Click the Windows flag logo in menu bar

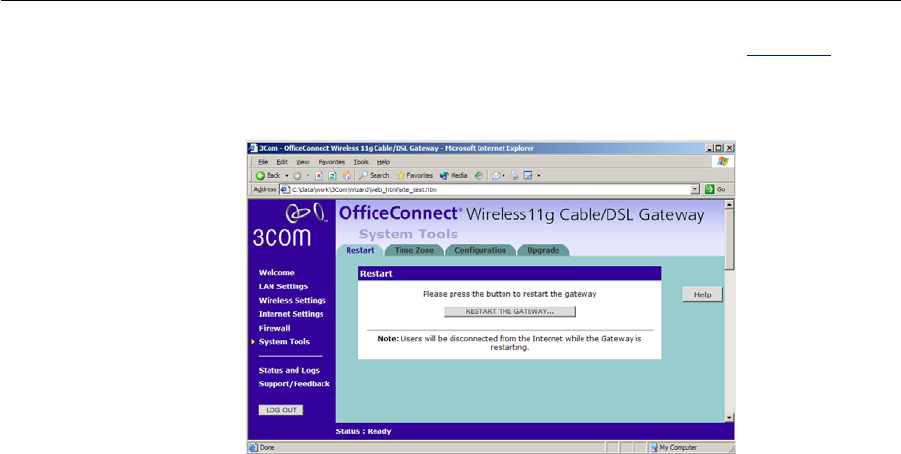point(723,162)
